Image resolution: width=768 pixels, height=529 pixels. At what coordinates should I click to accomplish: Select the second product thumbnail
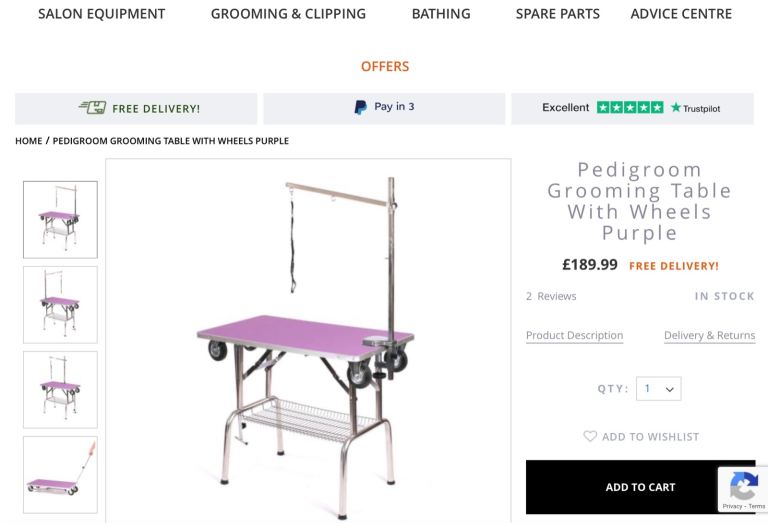click(x=60, y=304)
